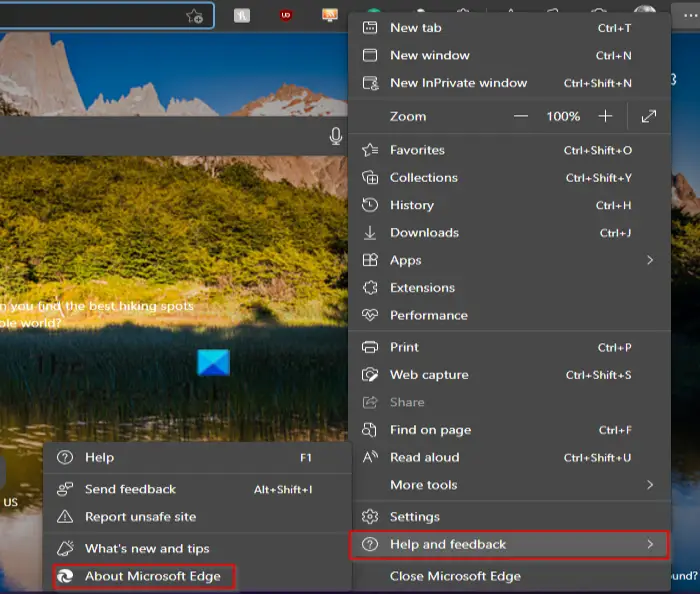Click the address bar field
This screenshot has height=594, width=700.
[107, 16]
